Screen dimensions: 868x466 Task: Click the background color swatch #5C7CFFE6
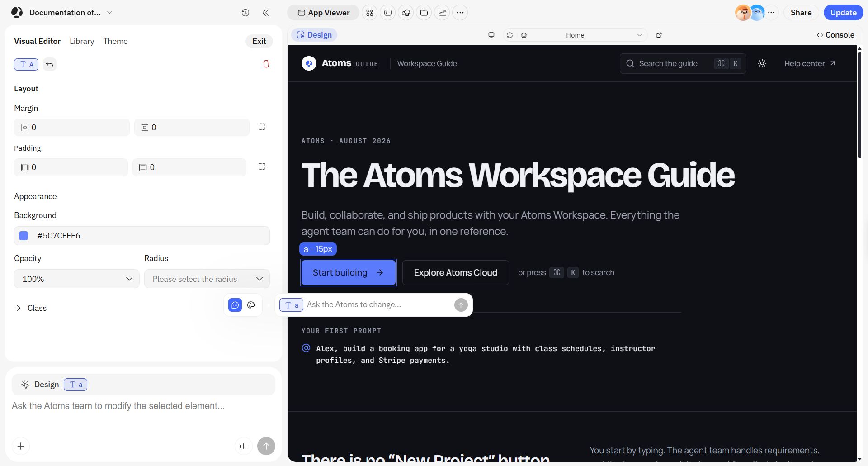pos(24,236)
